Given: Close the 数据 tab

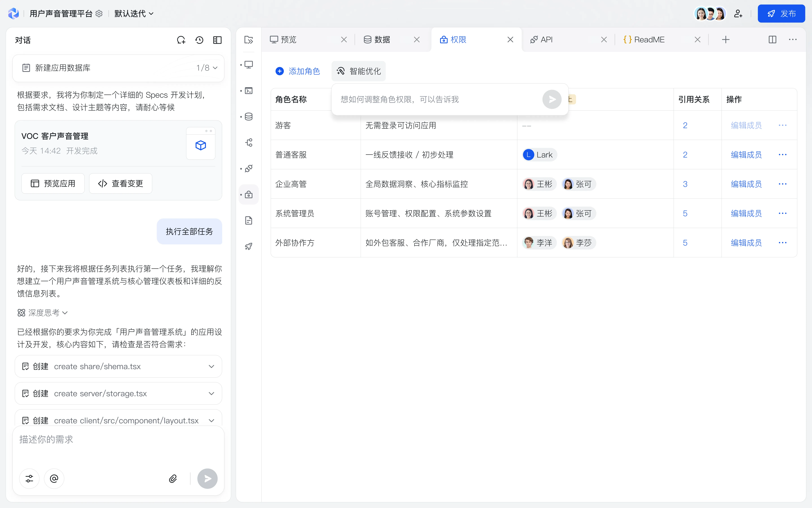Looking at the screenshot, I should pyautogui.click(x=417, y=40).
